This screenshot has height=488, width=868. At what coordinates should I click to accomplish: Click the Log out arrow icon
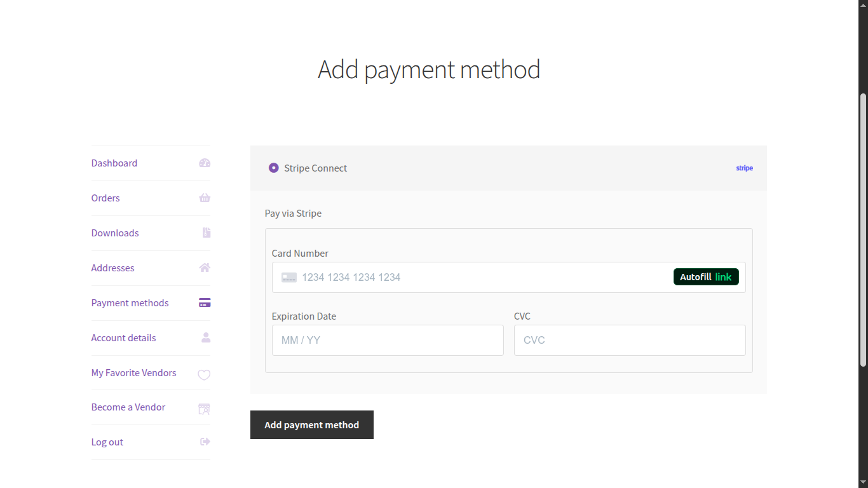pyautogui.click(x=205, y=442)
